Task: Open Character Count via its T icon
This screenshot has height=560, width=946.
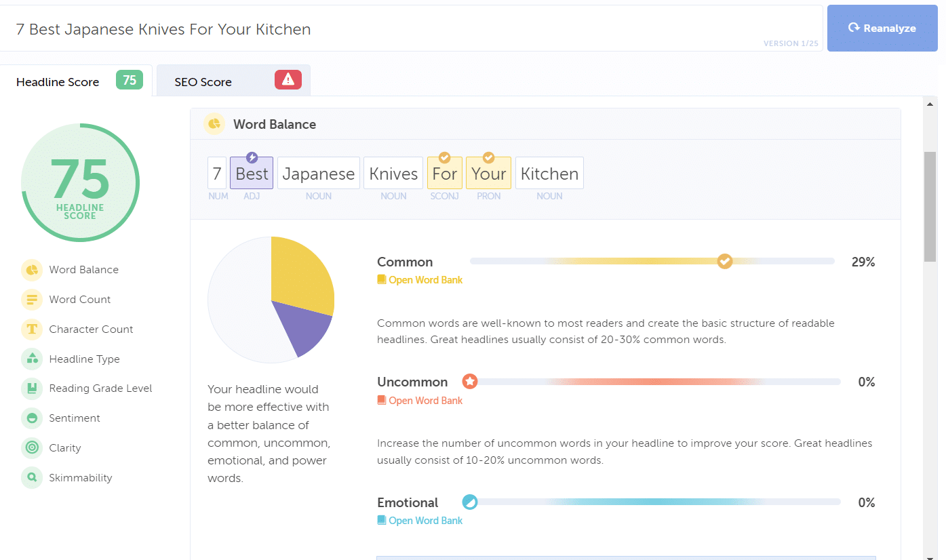Action: pyautogui.click(x=31, y=329)
